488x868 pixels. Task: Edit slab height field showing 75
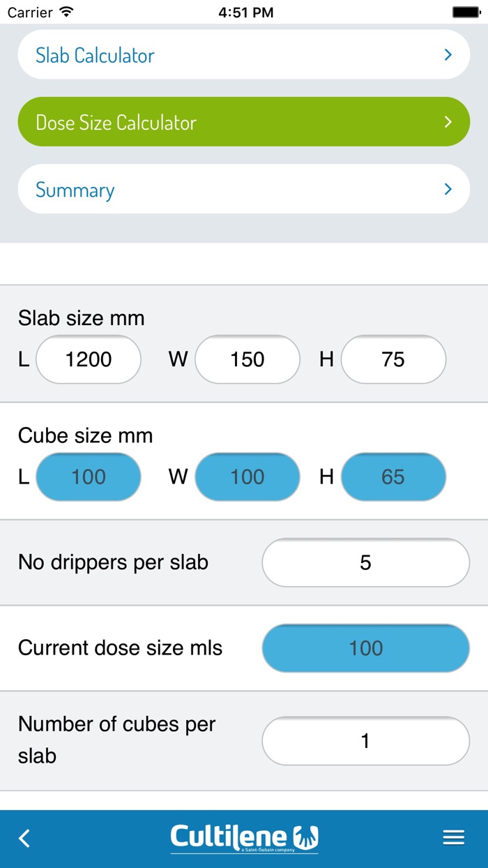393,359
